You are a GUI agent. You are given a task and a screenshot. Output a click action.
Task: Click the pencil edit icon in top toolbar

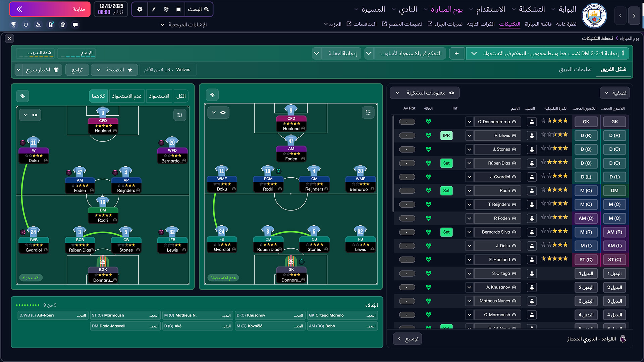[154, 9]
